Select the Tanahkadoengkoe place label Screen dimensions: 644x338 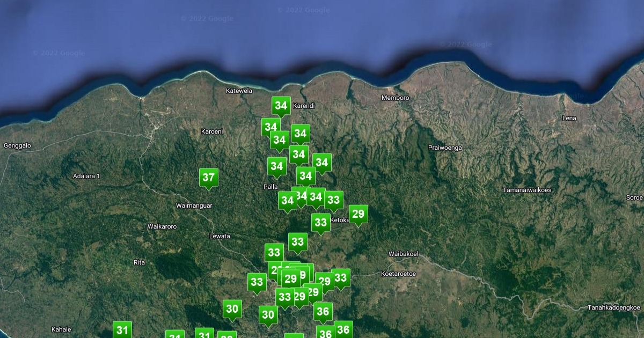coord(614,307)
